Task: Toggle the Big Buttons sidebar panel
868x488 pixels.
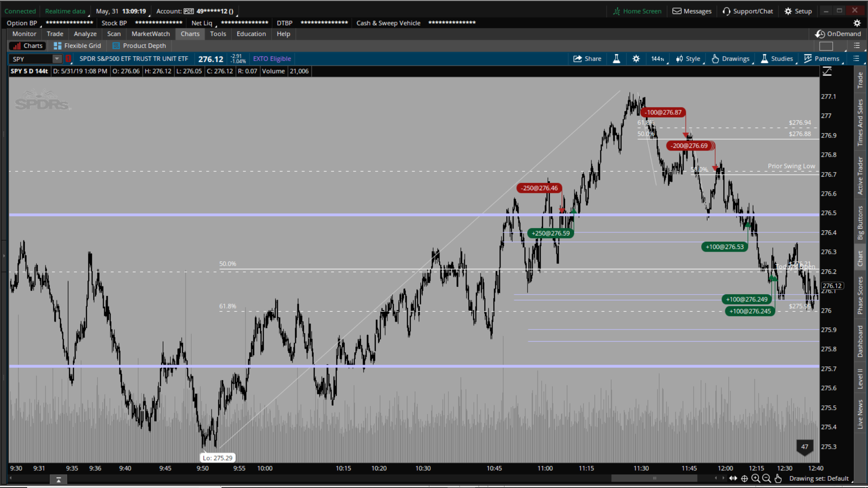Action: click(860, 223)
